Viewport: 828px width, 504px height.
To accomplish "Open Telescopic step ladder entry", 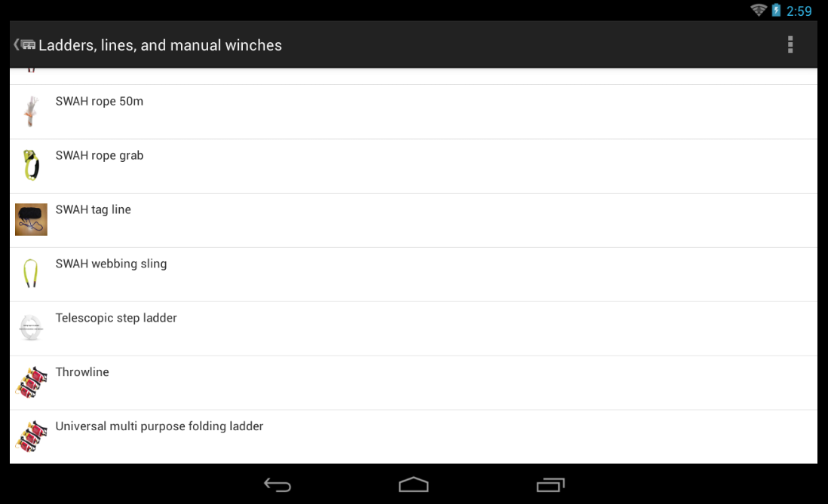I will point(413,328).
